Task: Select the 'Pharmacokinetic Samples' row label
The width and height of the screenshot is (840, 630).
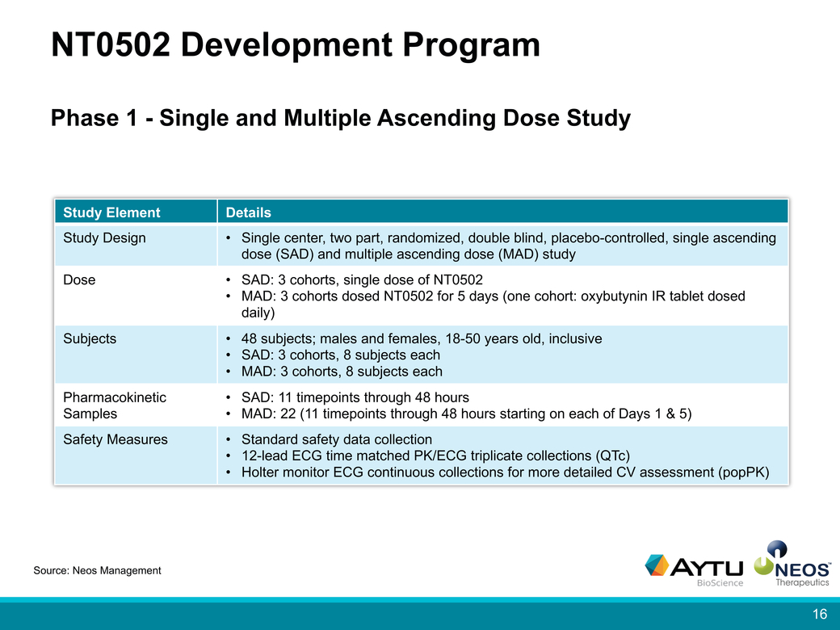Action: pos(115,405)
